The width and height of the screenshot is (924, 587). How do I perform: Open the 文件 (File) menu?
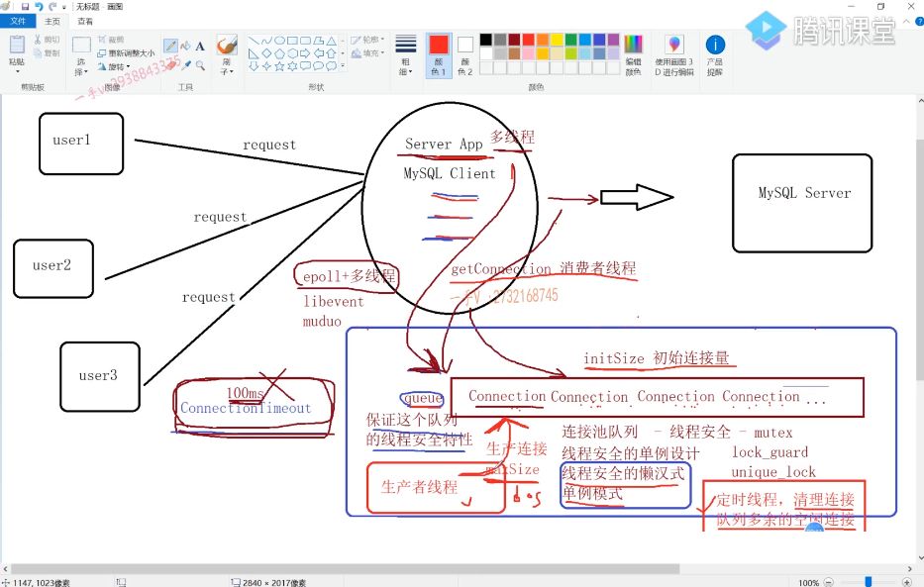[x=18, y=21]
